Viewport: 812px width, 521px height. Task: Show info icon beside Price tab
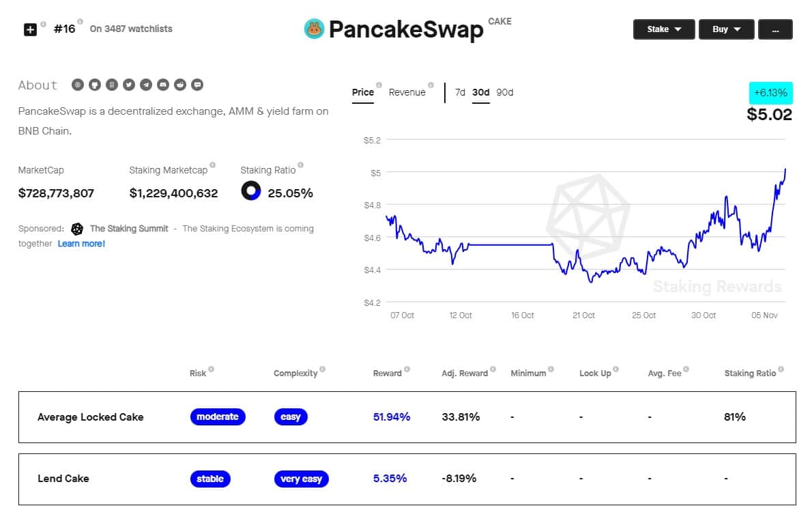(379, 85)
